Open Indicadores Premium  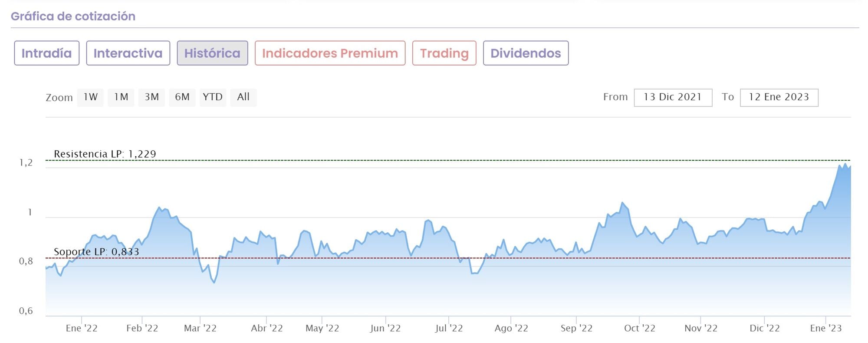click(330, 53)
